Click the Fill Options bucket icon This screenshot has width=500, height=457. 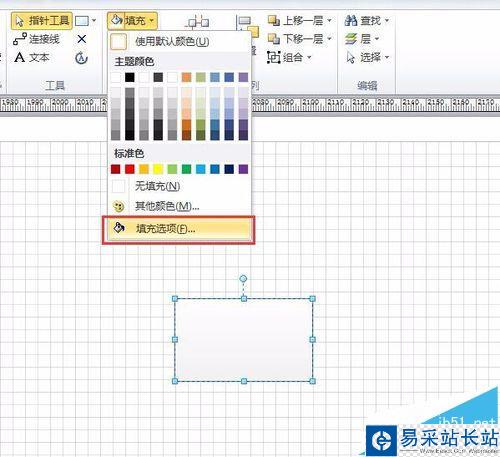coord(119,228)
